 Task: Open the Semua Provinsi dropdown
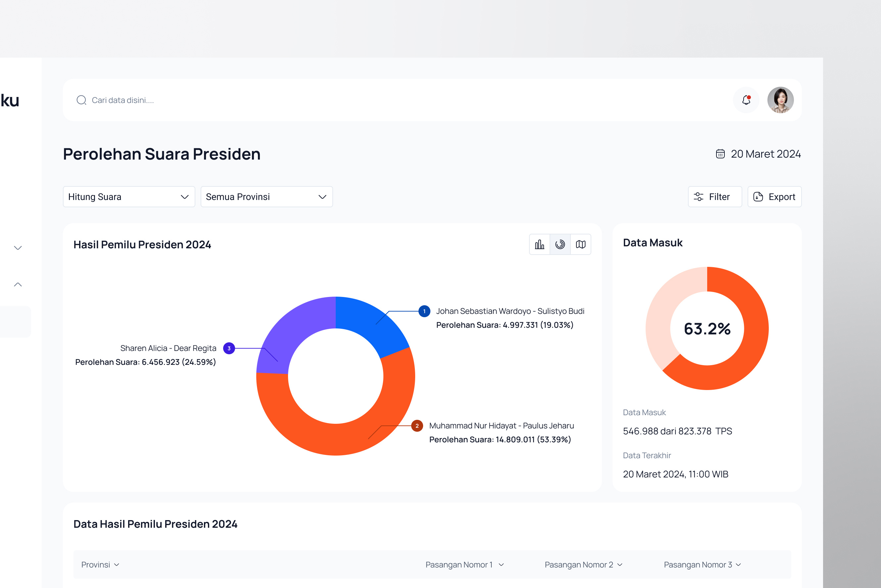coord(266,197)
